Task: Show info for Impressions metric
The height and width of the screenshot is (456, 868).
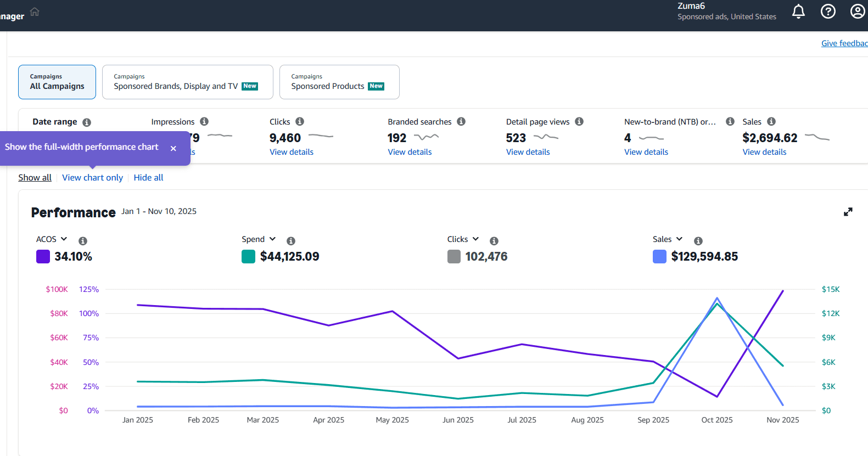Action: point(204,121)
